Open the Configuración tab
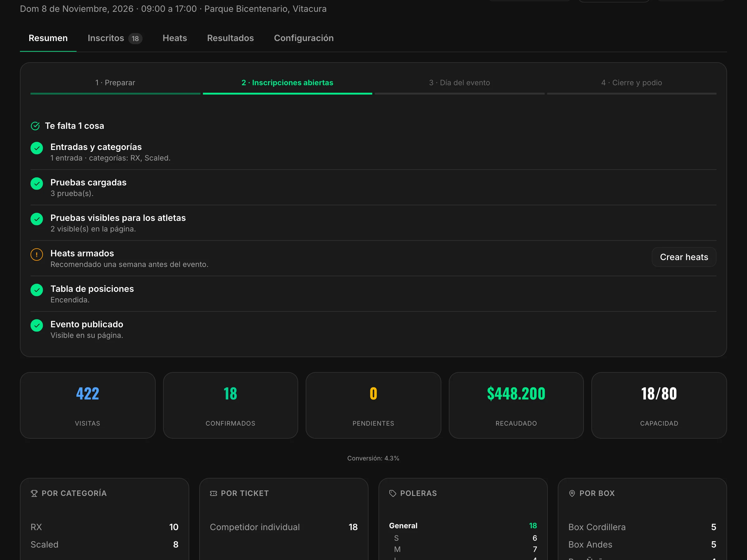This screenshot has height=560, width=747. pyautogui.click(x=303, y=38)
